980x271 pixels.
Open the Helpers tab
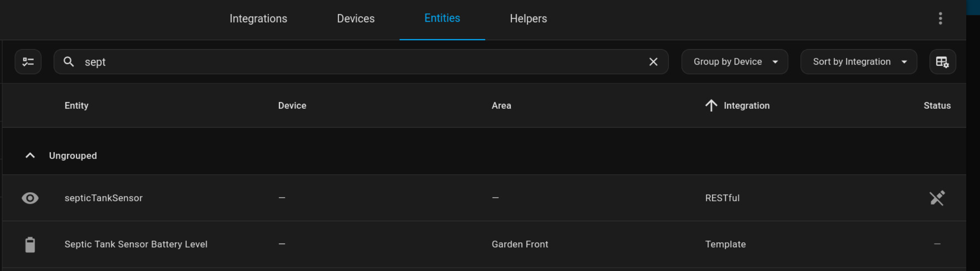pyautogui.click(x=528, y=18)
